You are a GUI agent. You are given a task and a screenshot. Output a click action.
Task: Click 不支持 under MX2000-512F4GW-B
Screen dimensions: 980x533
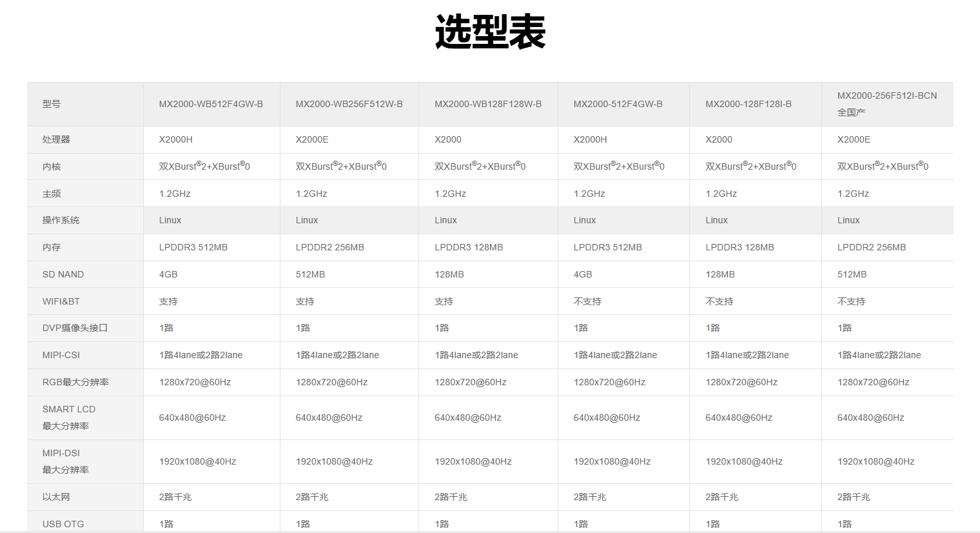coord(587,301)
